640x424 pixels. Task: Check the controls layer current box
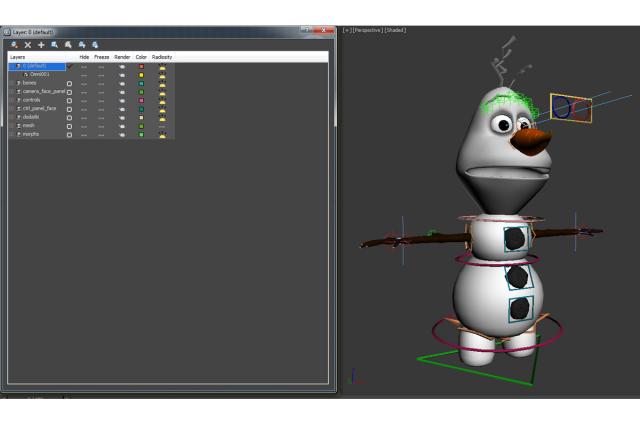coord(69,101)
